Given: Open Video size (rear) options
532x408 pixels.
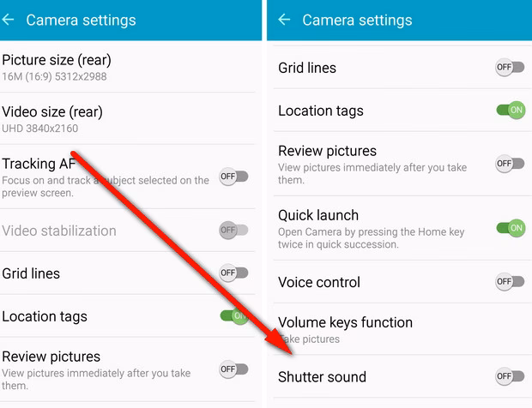Looking at the screenshot, I should coord(128,119).
